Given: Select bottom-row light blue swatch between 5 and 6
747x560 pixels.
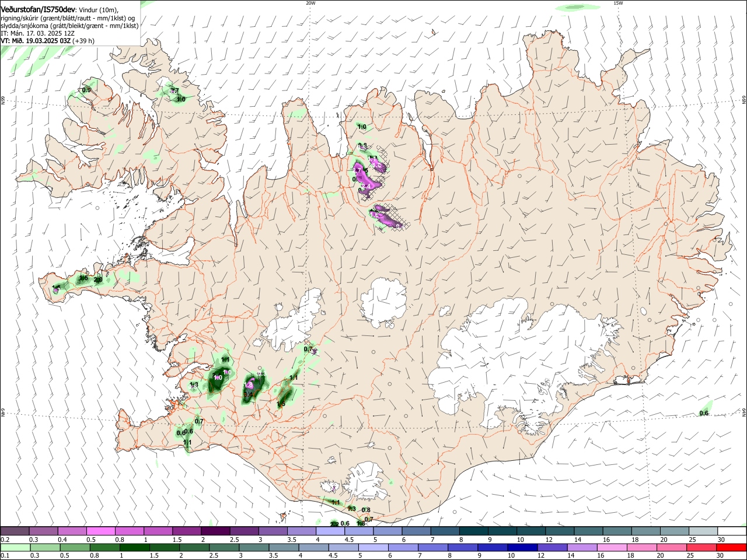Looking at the screenshot, I should (373, 548).
